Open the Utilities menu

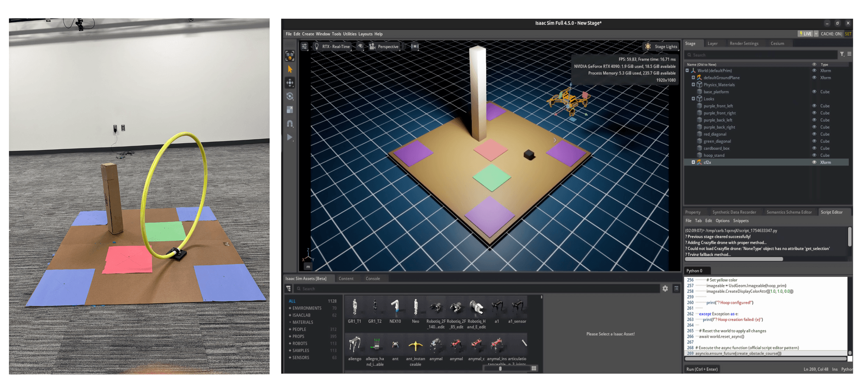coord(350,34)
